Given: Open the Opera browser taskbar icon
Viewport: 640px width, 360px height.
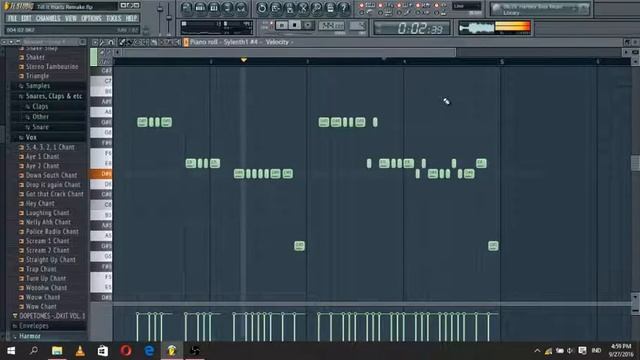Looking at the screenshot, I should point(126,351).
